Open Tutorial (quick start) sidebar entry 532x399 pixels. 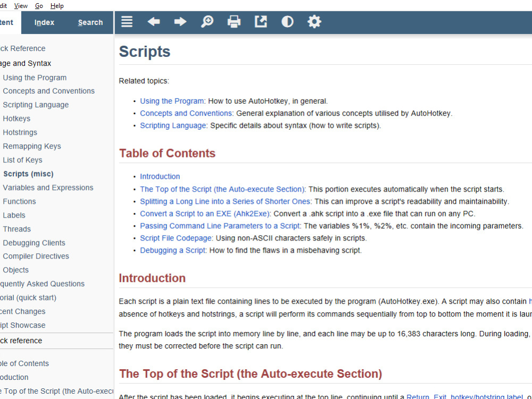28,297
